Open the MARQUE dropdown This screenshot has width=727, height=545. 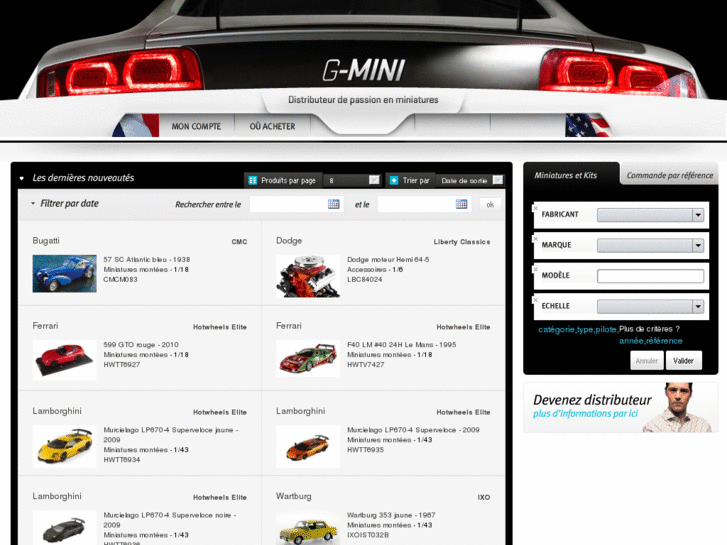(x=650, y=245)
